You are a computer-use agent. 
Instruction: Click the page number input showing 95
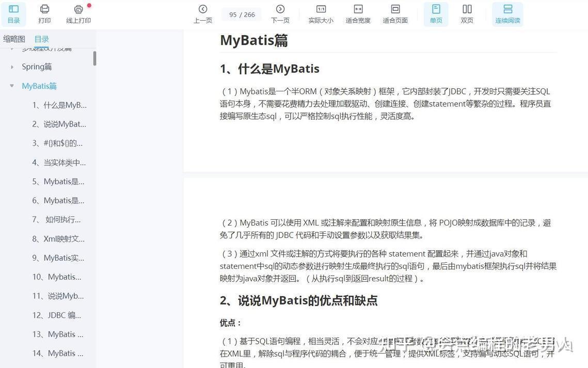pyautogui.click(x=241, y=14)
